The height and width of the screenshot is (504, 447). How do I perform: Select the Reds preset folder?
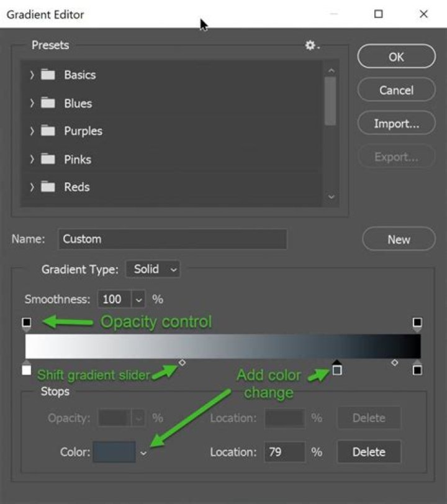coord(76,187)
